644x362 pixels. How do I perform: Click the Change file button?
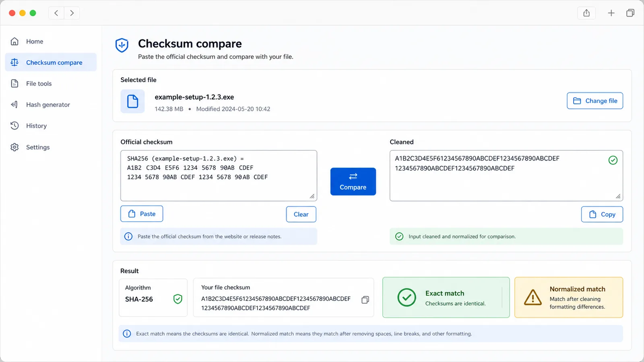tap(595, 101)
